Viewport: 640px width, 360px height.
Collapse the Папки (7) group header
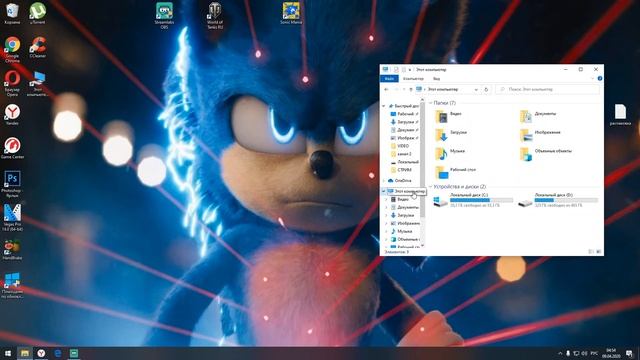point(431,103)
